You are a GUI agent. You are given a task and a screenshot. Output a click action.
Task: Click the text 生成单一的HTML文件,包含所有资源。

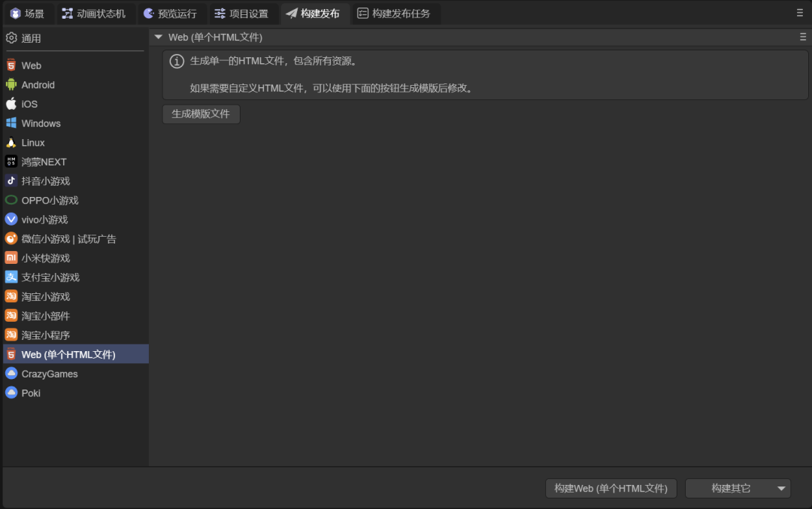click(274, 61)
